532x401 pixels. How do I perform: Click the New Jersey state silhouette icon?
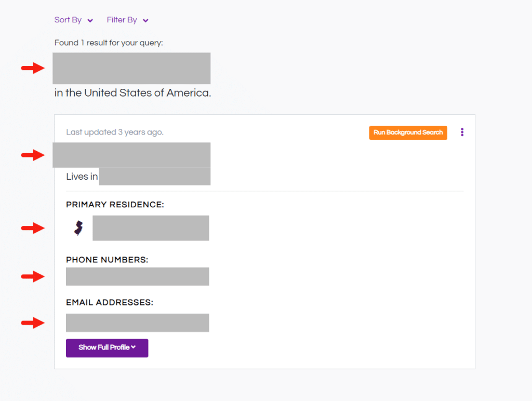click(78, 228)
